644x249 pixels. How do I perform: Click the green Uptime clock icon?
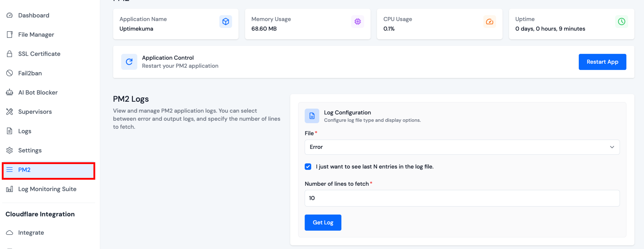pos(621,21)
